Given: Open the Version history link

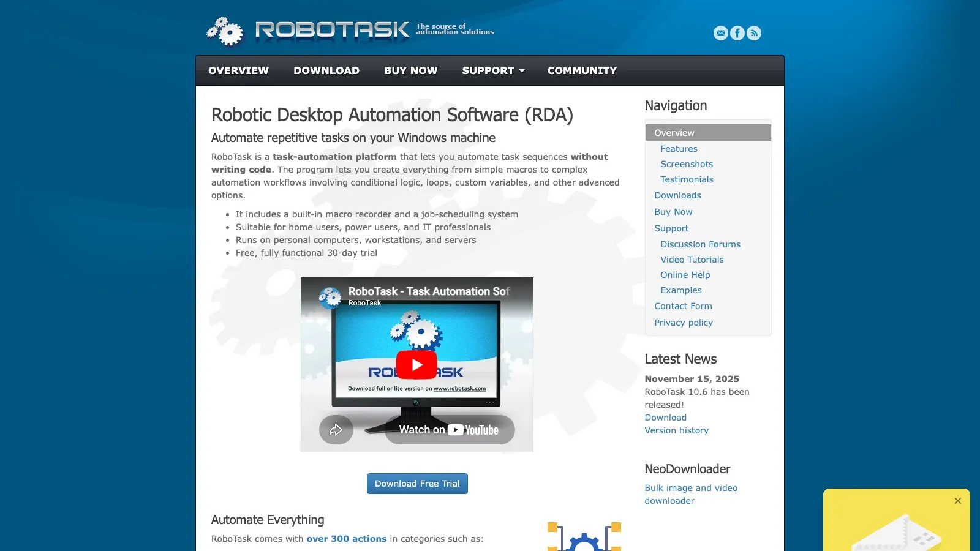Looking at the screenshot, I should [x=676, y=430].
